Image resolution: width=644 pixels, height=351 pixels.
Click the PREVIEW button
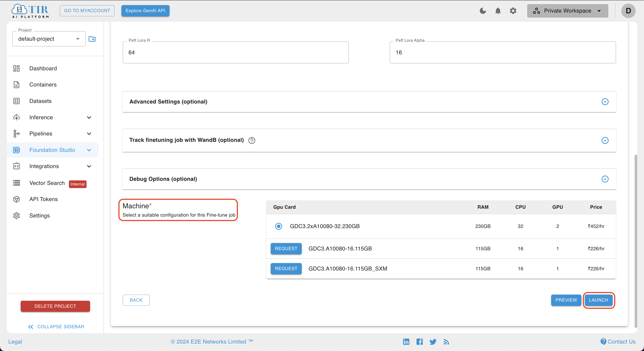(566, 300)
